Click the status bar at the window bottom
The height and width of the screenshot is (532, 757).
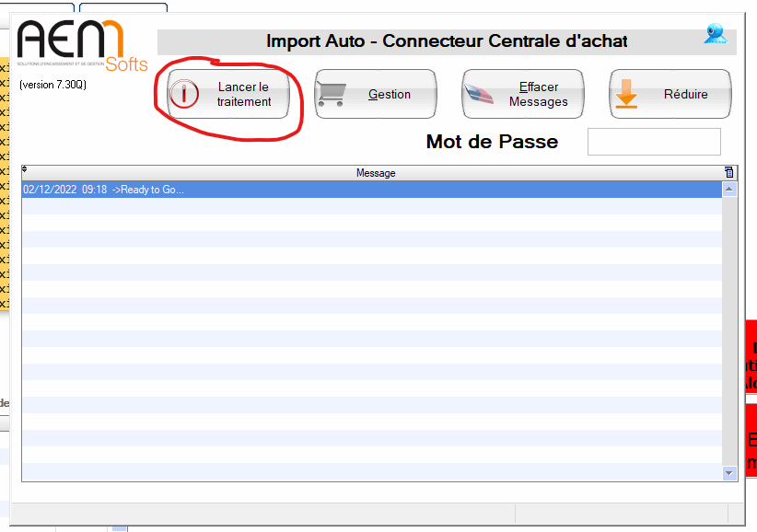point(368,513)
